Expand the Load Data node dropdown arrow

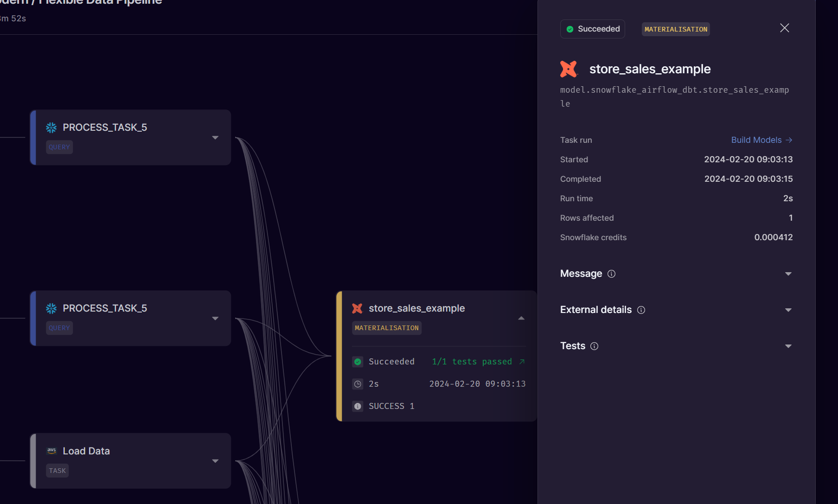coord(215,461)
